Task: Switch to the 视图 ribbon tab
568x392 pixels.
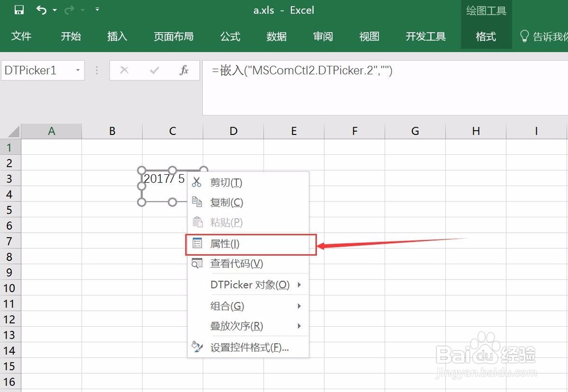Action: (x=369, y=36)
